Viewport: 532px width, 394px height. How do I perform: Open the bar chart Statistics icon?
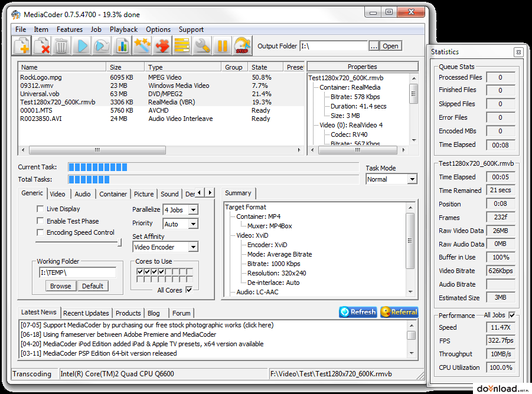(x=122, y=45)
